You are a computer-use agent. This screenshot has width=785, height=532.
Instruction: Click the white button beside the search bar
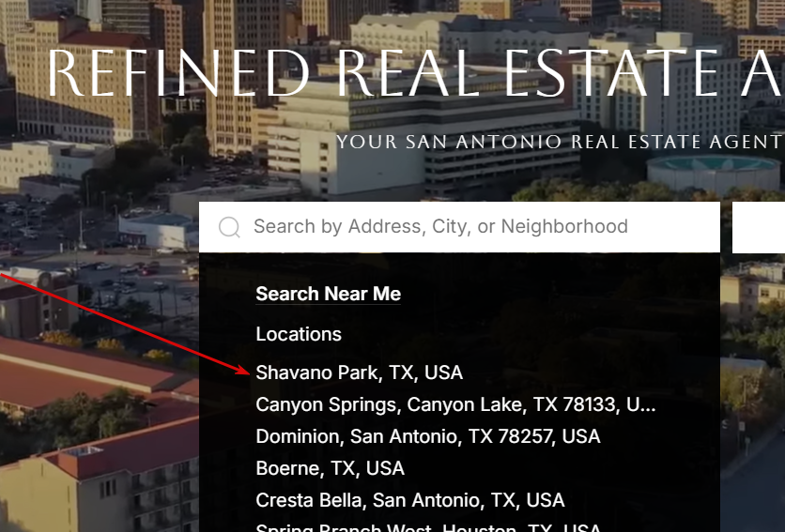759,227
